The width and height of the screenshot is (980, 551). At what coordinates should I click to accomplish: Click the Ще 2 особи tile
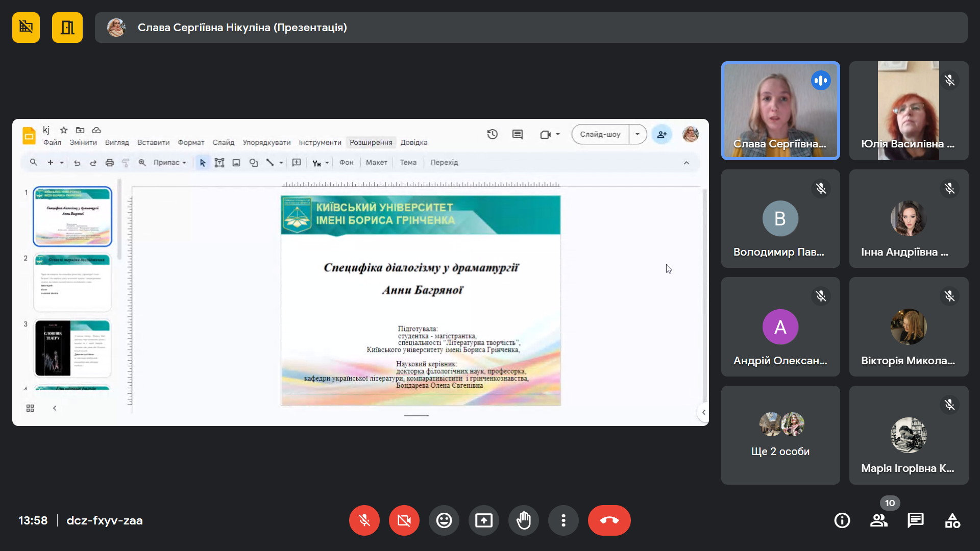coord(780,435)
